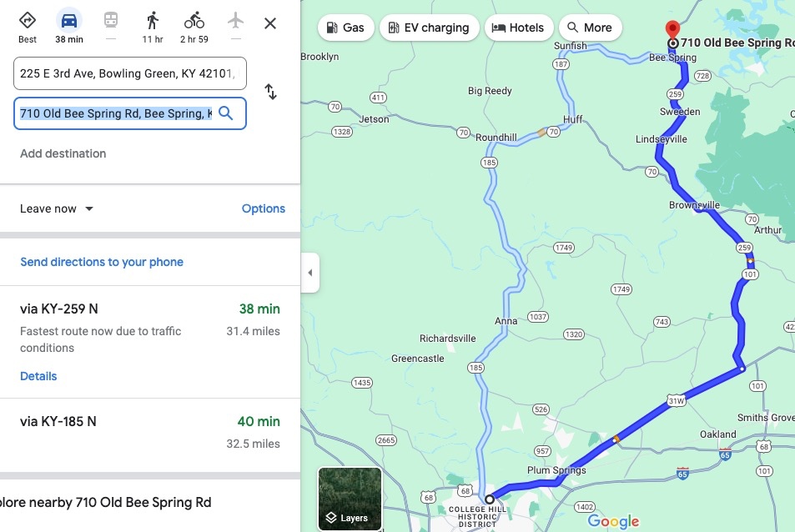View Details for KY-259 N route
Image resolution: width=795 pixels, height=532 pixels.
click(x=38, y=376)
